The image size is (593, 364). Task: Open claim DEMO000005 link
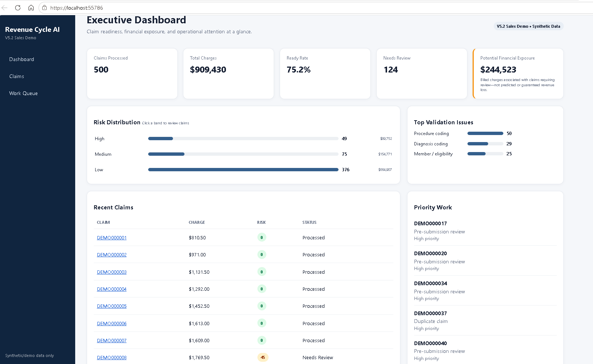coord(111,306)
